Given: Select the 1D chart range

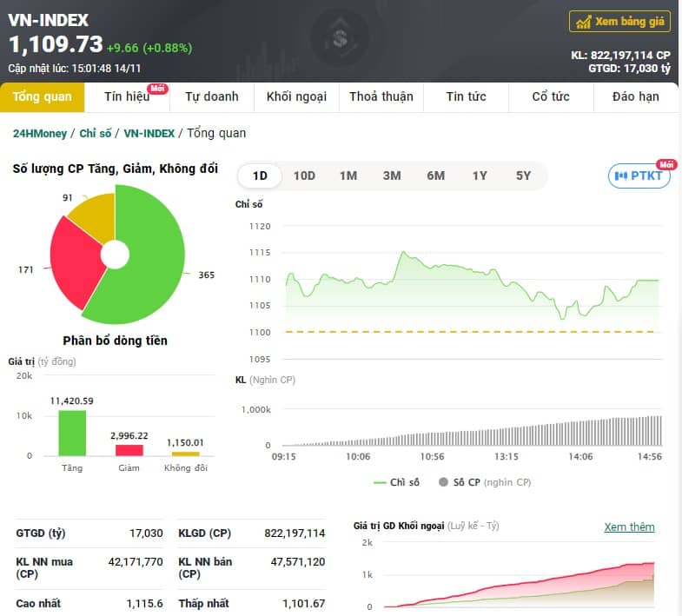Looking at the screenshot, I should [260, 176].
